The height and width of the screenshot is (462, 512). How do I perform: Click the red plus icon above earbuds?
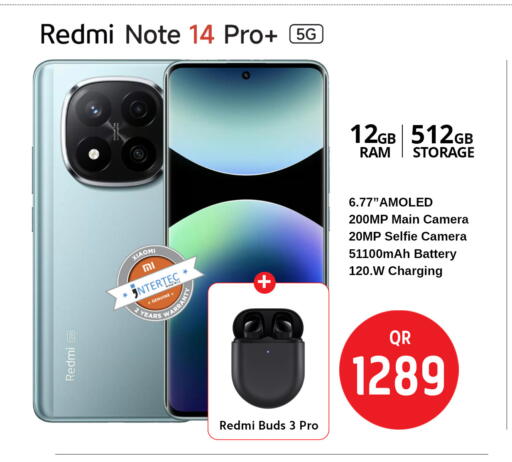point(265,283)
